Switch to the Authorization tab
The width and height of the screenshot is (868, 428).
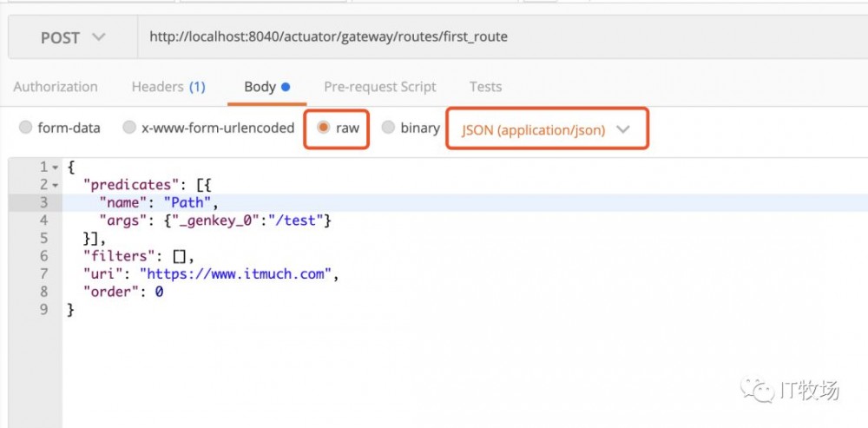coord(56,87)
